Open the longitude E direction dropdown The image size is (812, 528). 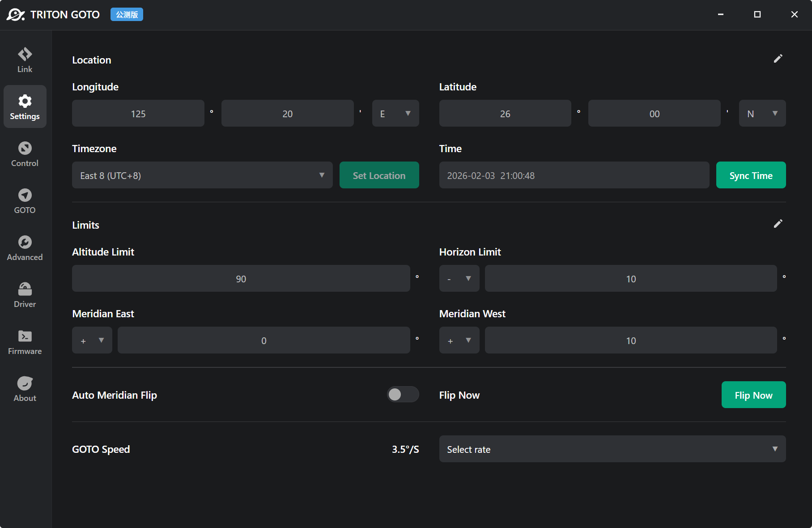coord(395,114)
